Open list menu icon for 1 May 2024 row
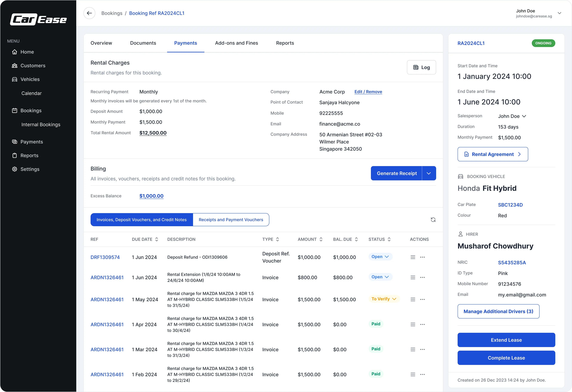 [413, 300]
